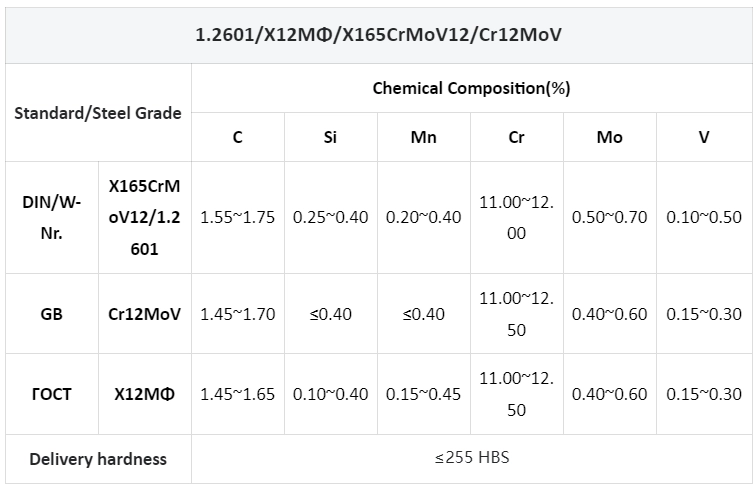
Task: Click the ≤255 HBS hardness value
Action: coord(472,457)
